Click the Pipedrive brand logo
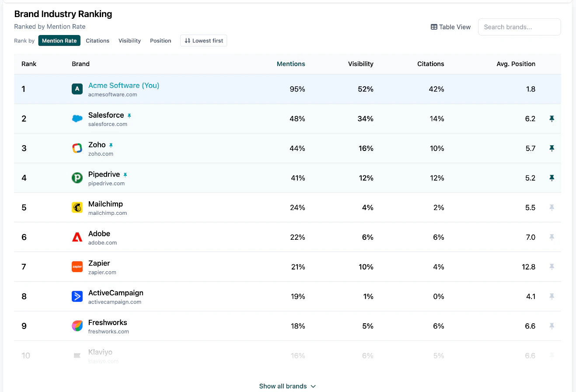Viewport: 576px width, 392px height. coord(77,178)
